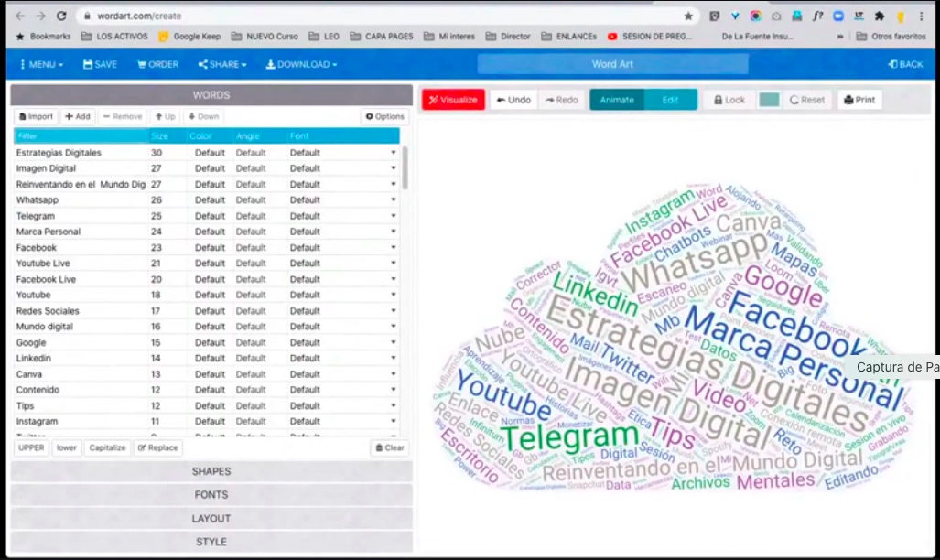The width and height of the screenshot is (940, 560).
Task: Apply UPPER case to words
Action: [x=32, y=447]
